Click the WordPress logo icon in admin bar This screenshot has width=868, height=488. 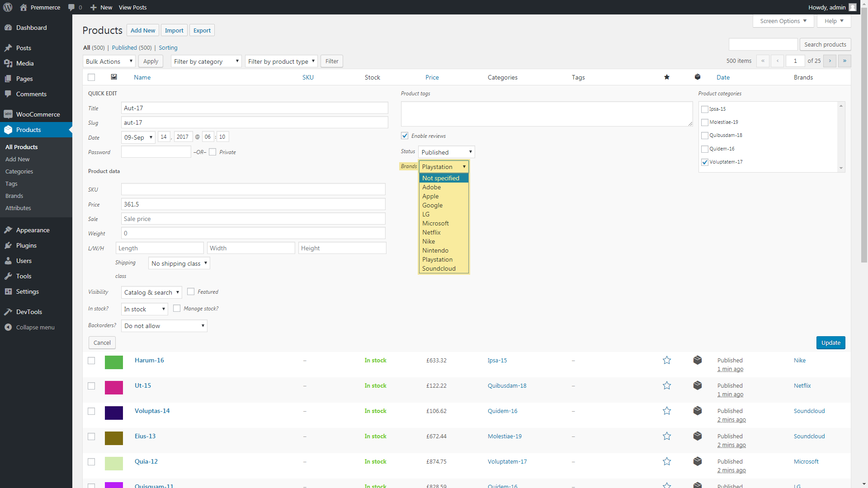coord(8,7)
